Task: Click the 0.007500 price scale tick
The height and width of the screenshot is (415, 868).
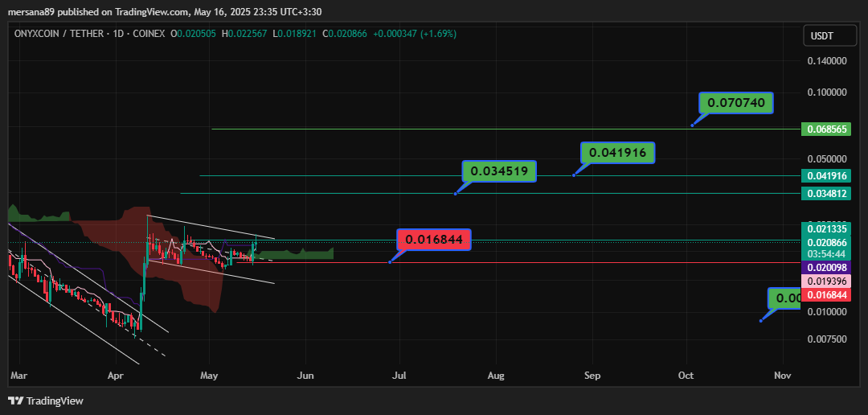Action: click(826, 339)
